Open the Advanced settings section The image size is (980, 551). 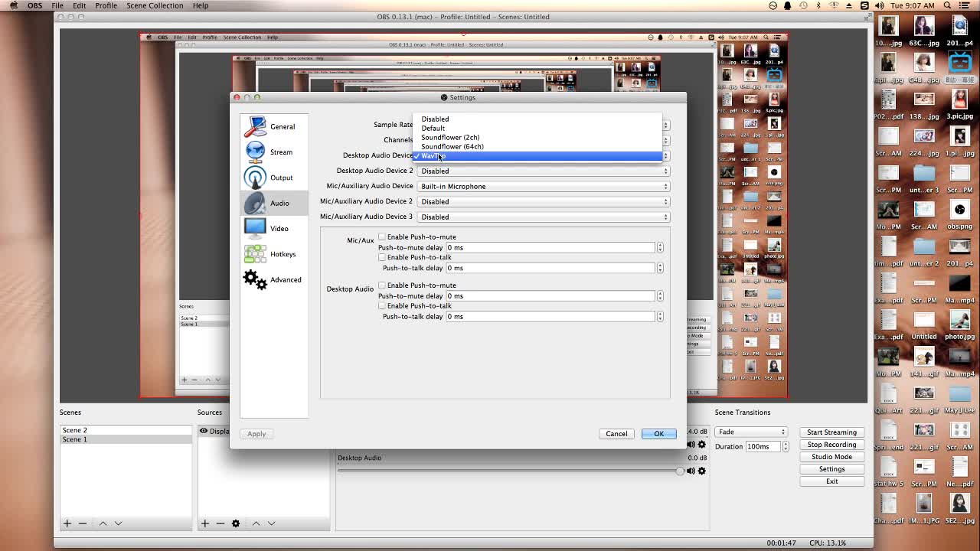[274, 279]
